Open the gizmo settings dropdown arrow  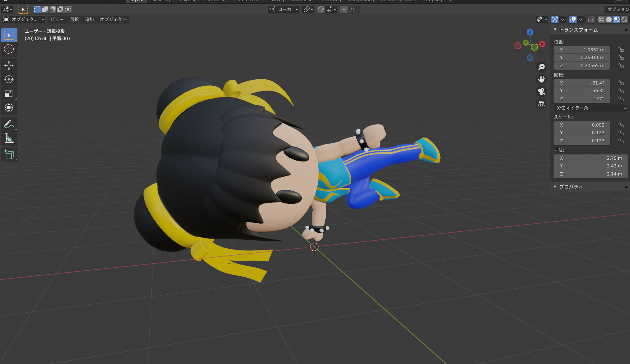pyautogui.click(x=562, y=19)
